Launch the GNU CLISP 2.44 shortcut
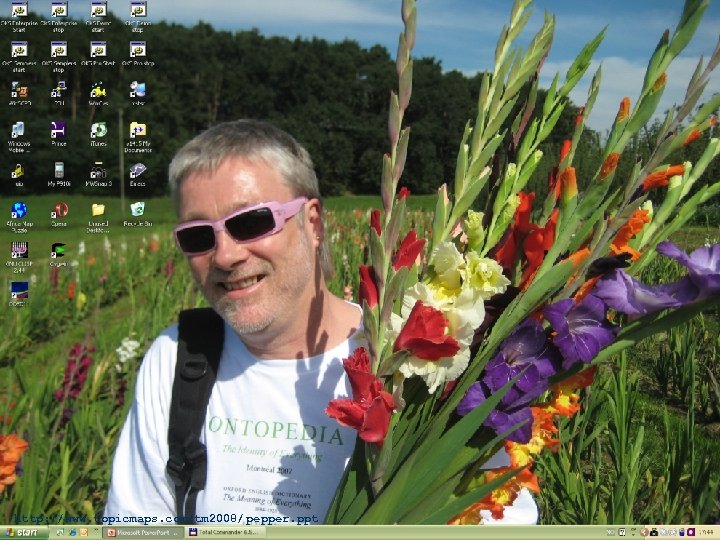Image resolution: width=720 pixels, height=540 pixels. pos(19,257)
